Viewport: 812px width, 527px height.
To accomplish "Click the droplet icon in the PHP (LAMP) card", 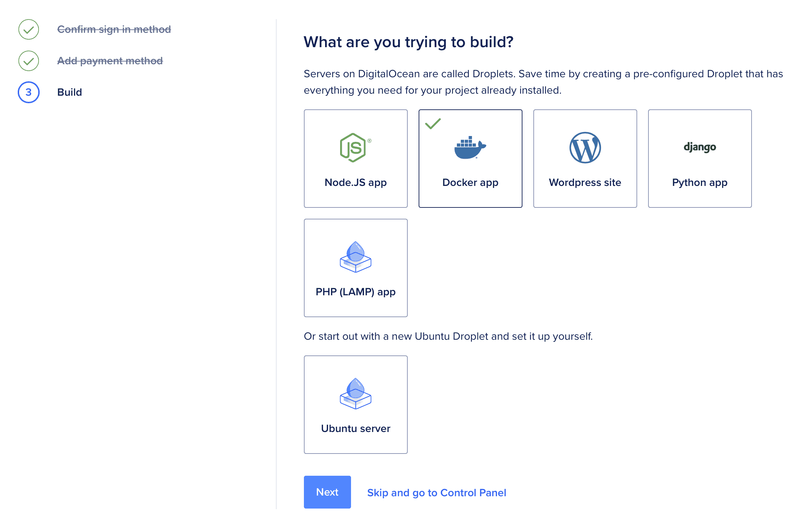I will 355,257.
